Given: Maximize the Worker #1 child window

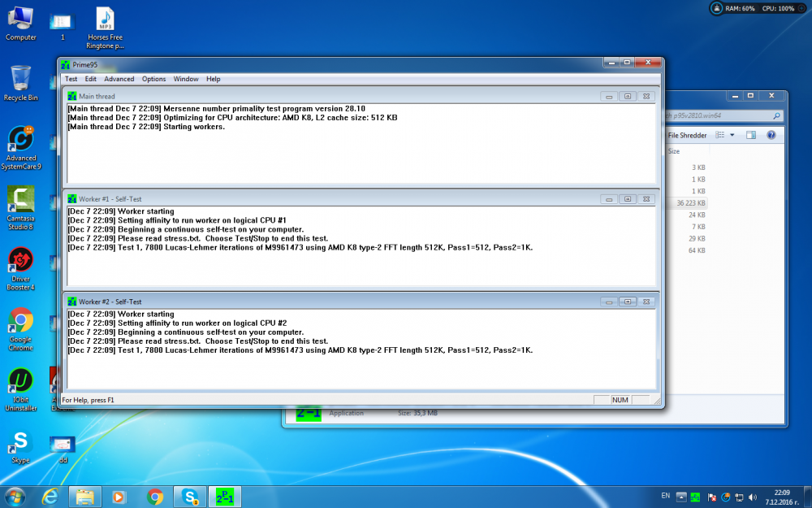Looking at the screenshot, I should click(x=628, y=199).
